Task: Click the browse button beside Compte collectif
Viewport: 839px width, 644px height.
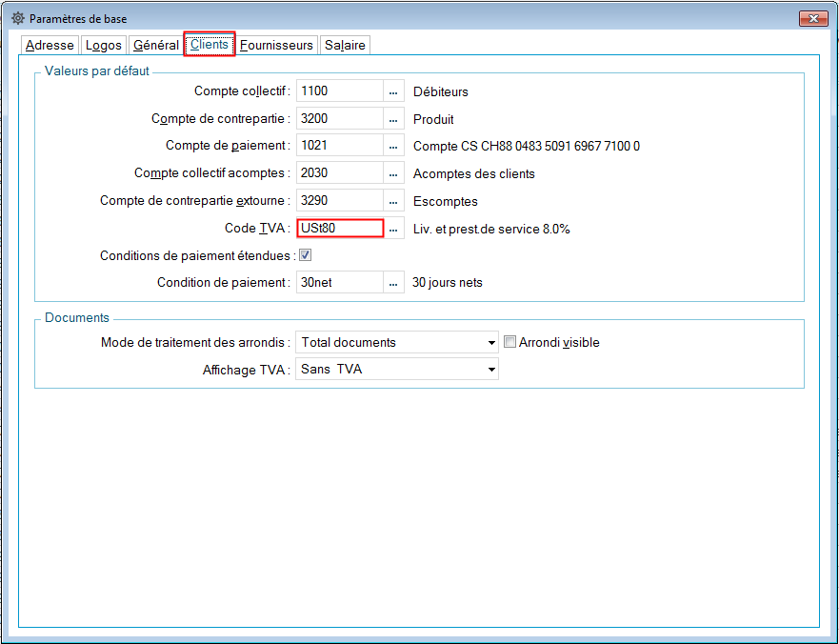Action: [393, 91]
